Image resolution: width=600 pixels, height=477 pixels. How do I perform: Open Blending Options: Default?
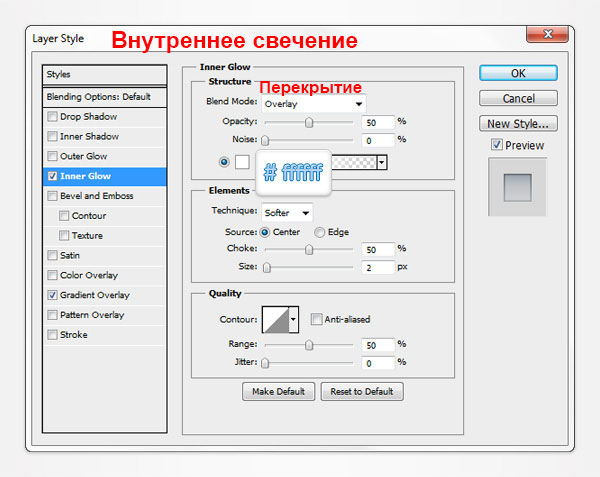(104, 97)
